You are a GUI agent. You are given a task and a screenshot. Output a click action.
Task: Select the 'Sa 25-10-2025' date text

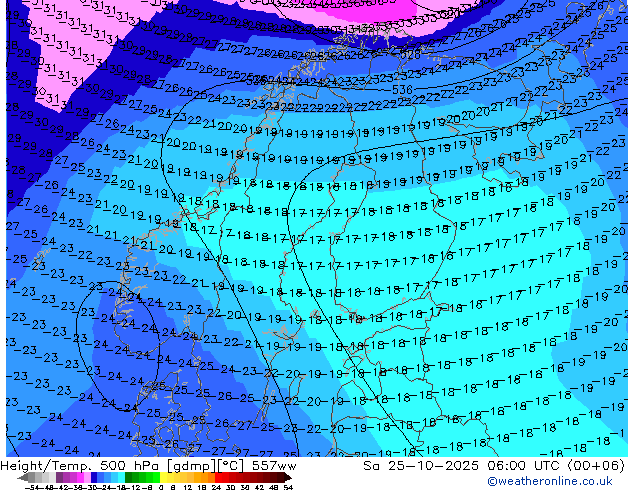[x=421, y=466]
